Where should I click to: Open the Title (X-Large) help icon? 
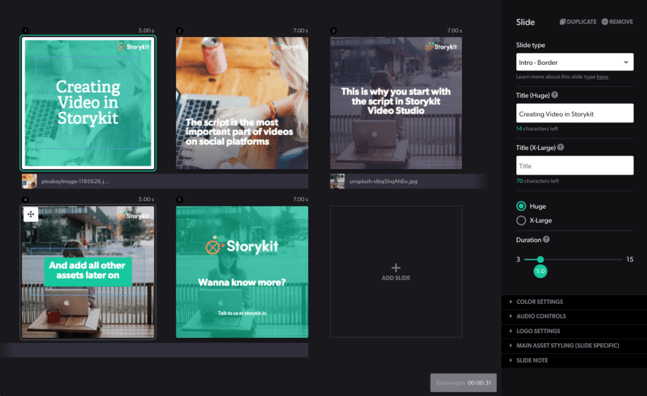[560, 147]
